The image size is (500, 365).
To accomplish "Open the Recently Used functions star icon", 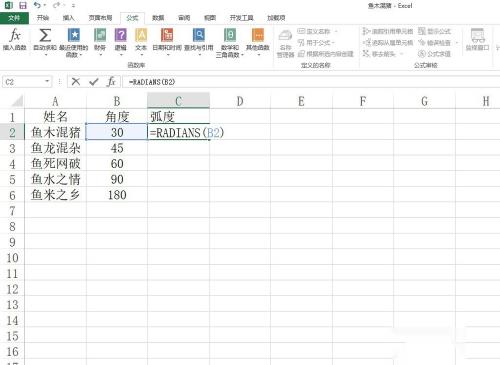I will (74, 35).
